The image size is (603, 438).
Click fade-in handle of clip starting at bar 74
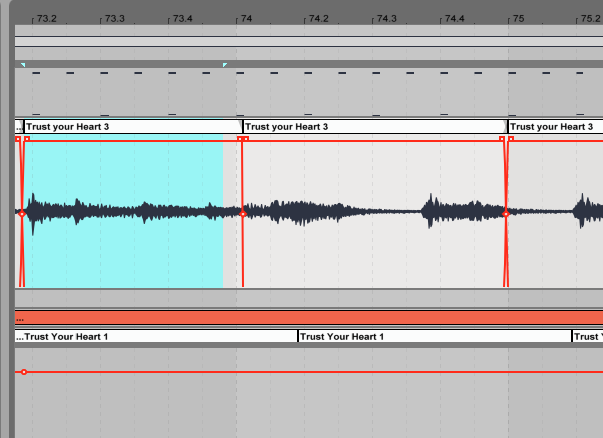point(246,138)
